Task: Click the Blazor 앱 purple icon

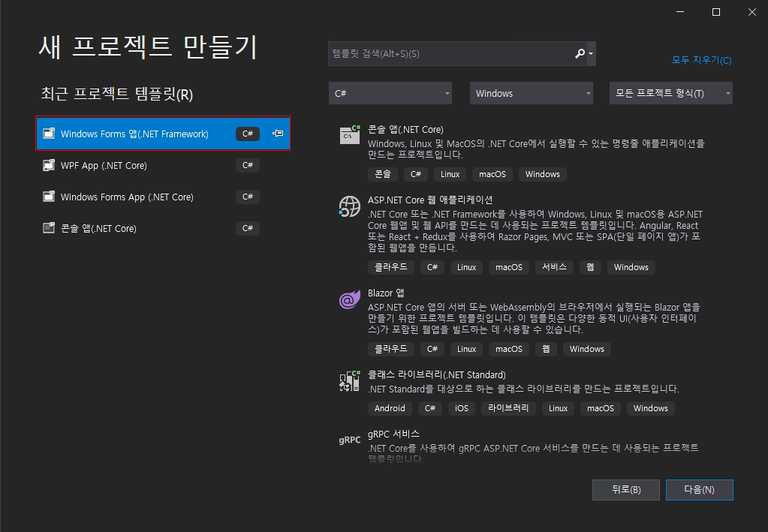Action: pyautogui.click(x=349, y=299)
